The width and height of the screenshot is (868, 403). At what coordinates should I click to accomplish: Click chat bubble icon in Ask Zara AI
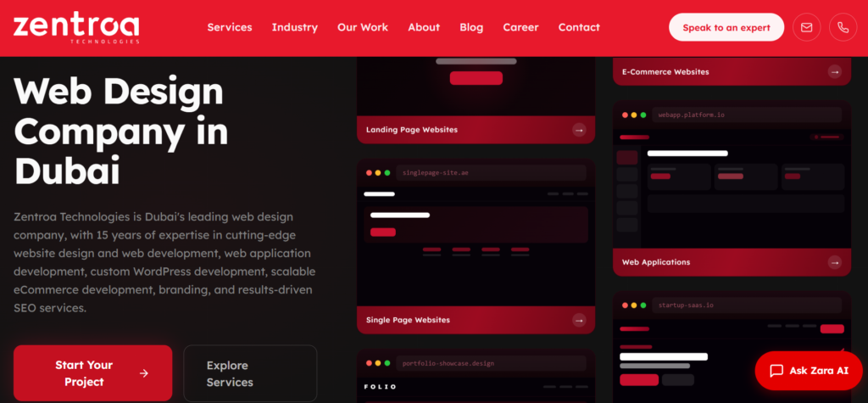776,371
